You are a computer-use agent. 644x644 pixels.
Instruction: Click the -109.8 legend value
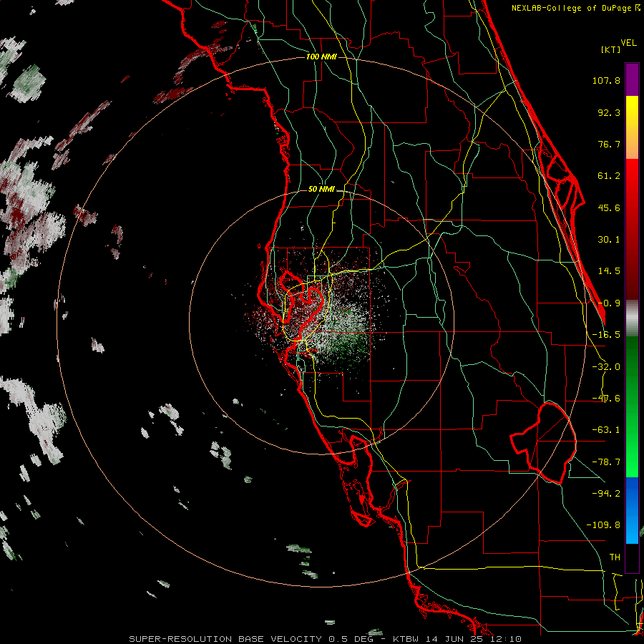pyautogui.click(x=603, y=525)
